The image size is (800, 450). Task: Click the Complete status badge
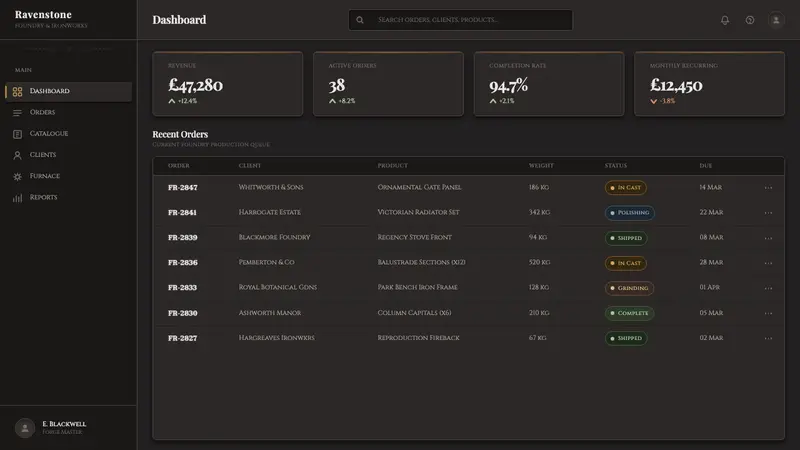click(629, 313)
